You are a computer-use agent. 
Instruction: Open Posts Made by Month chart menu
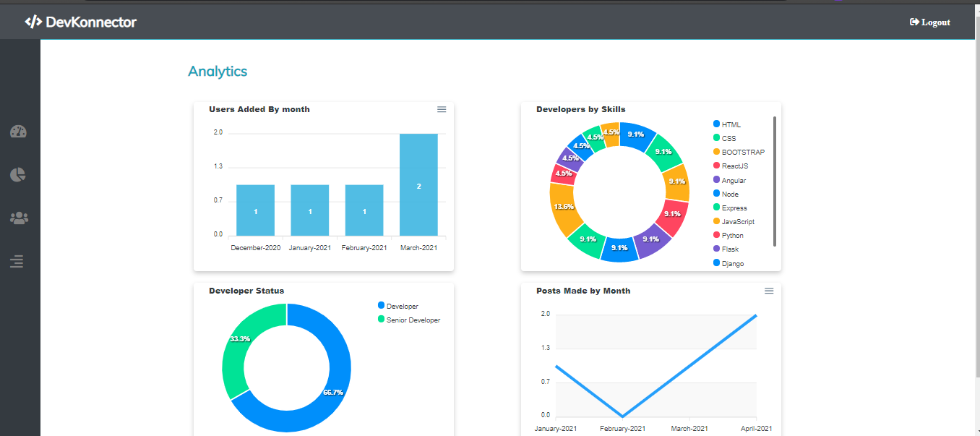coord(769,291)
